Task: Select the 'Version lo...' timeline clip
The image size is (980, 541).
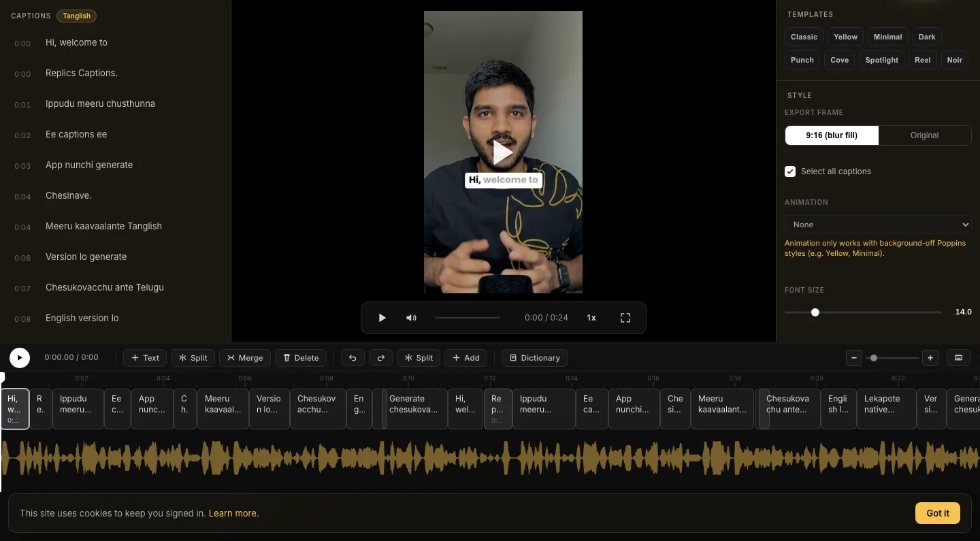Action: (269, 409)
